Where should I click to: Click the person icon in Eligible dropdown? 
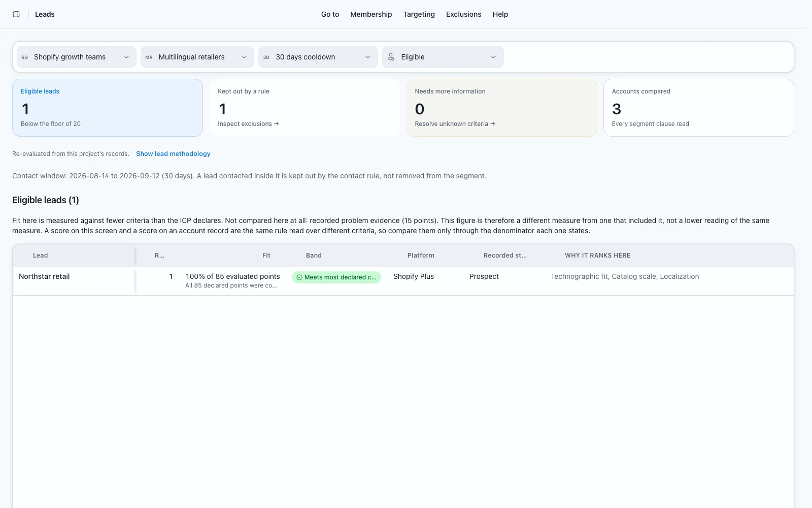point(391,57)
